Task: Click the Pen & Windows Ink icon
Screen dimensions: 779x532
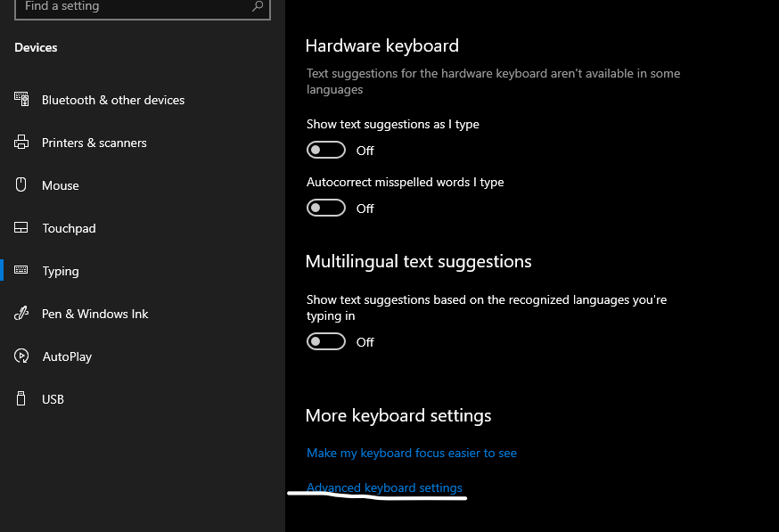Action: 21,313
